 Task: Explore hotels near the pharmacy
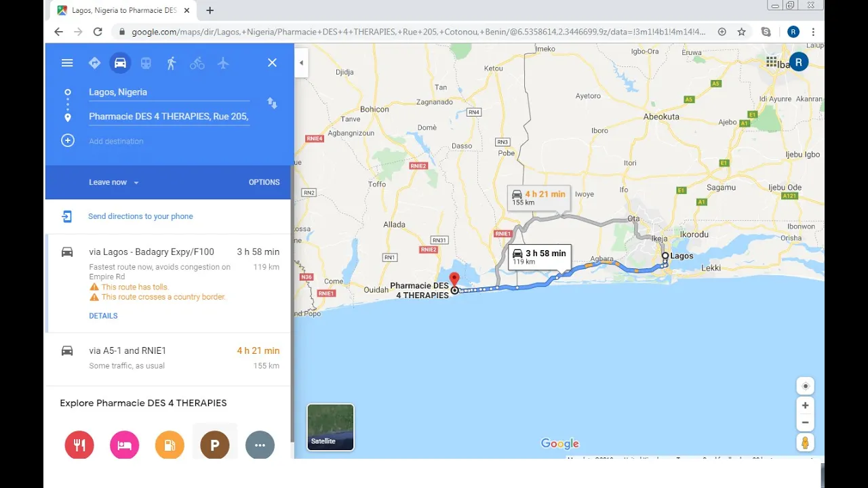coord(124,445)
